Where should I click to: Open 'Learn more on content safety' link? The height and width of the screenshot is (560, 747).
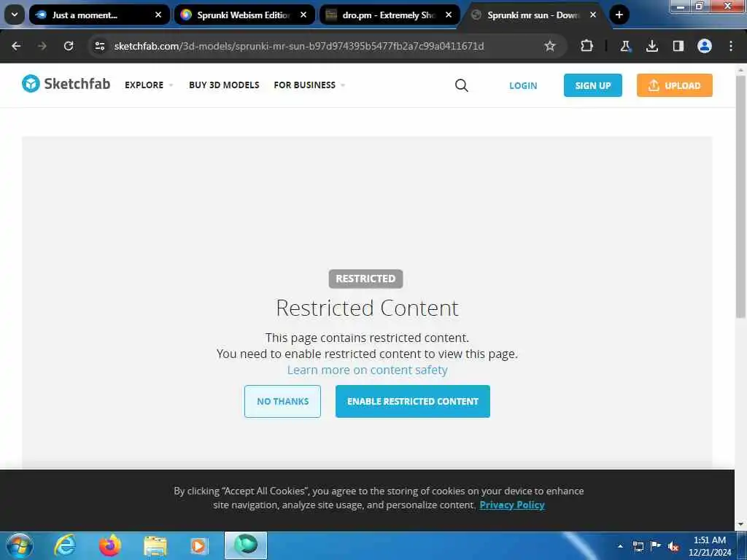pos(367,370)
